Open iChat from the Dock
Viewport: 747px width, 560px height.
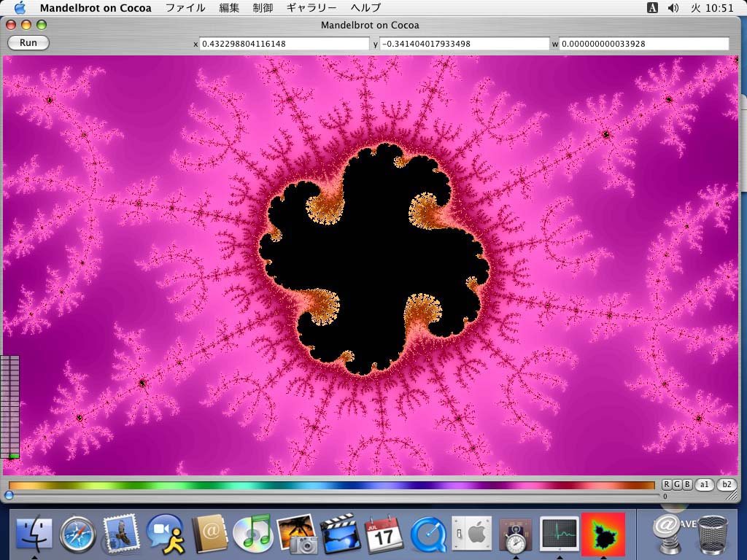(x=165, y=534)
